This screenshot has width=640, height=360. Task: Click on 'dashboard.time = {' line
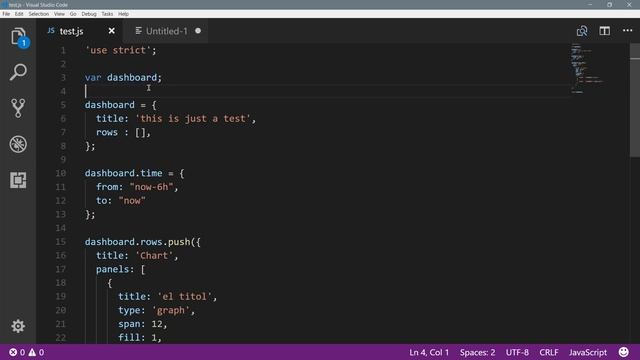point(134,173)
